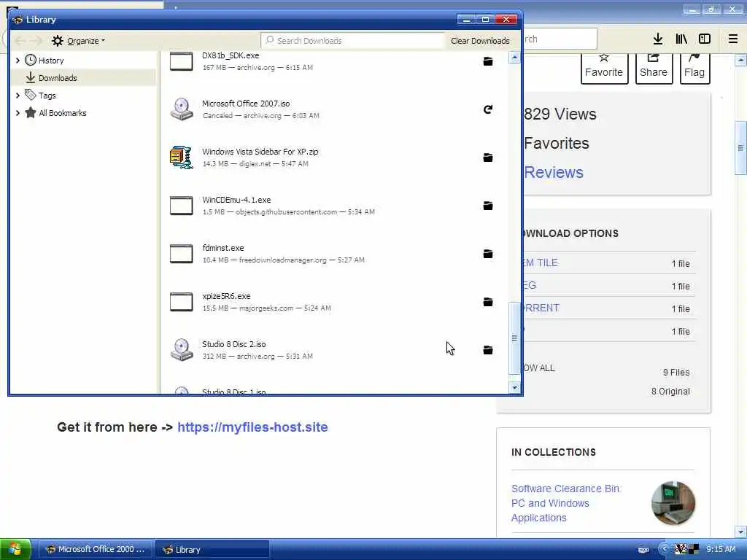Switch to Library taskbar button

(x=212, y=550)
